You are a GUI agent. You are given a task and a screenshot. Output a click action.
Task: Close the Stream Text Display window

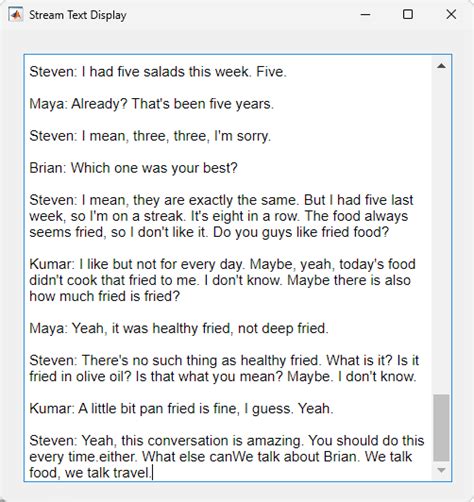tap(451, 15)
